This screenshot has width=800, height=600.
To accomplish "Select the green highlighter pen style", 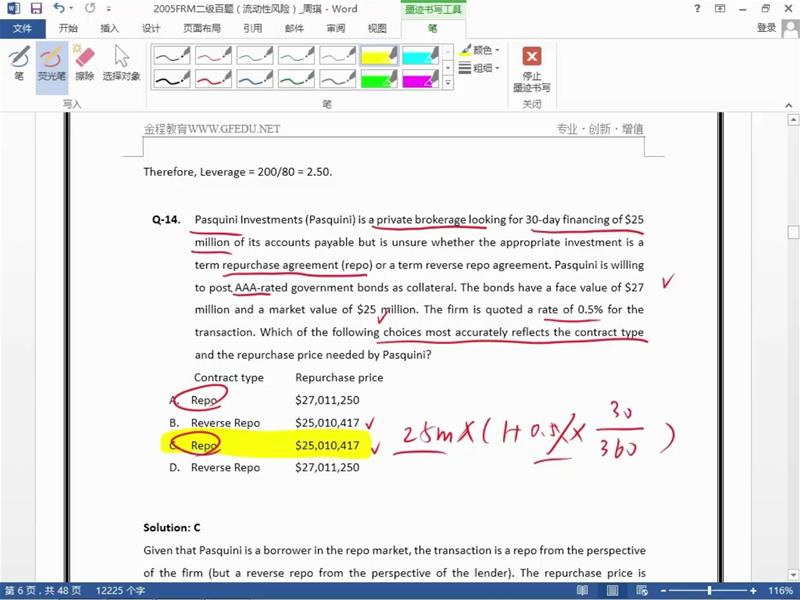I will 379,79.
